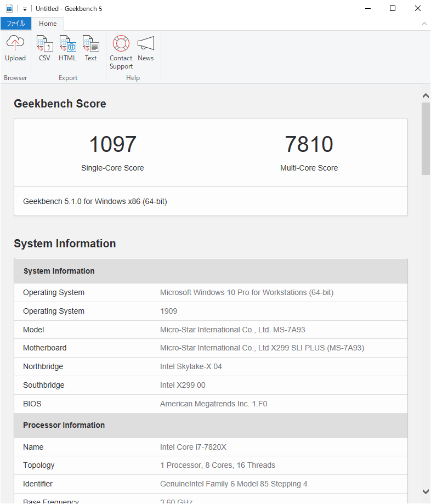Select Microsoft Windows 10 Pro for Workstations value
This screenshot has width=431, height=504.
[247, 292]
